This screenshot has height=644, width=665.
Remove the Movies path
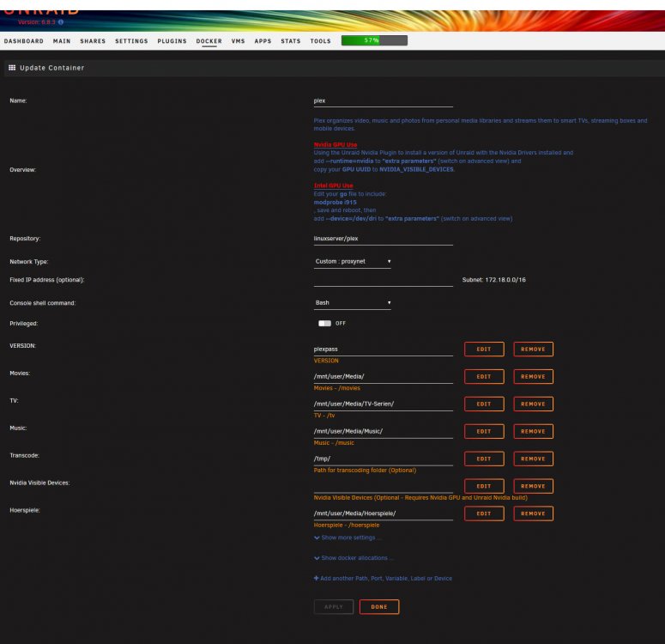click(533, 377)
